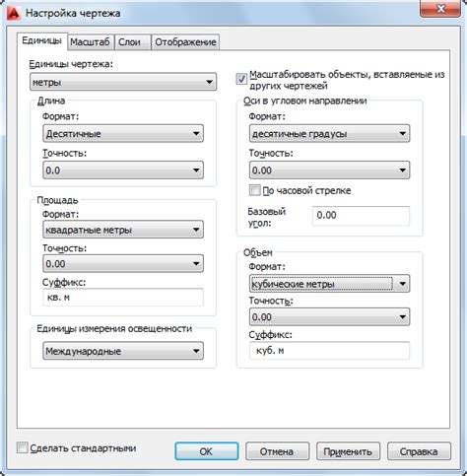Open help via the Справка button

click(419, 451)
